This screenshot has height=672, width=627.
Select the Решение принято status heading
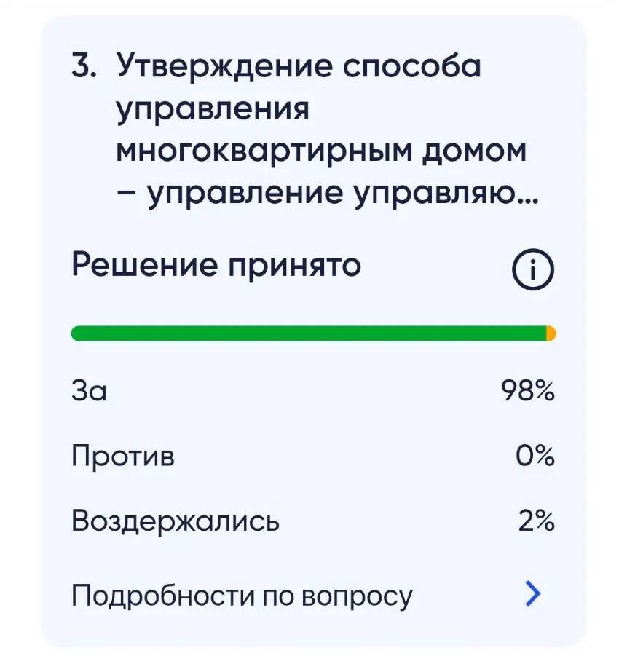[x=216, y=266]
